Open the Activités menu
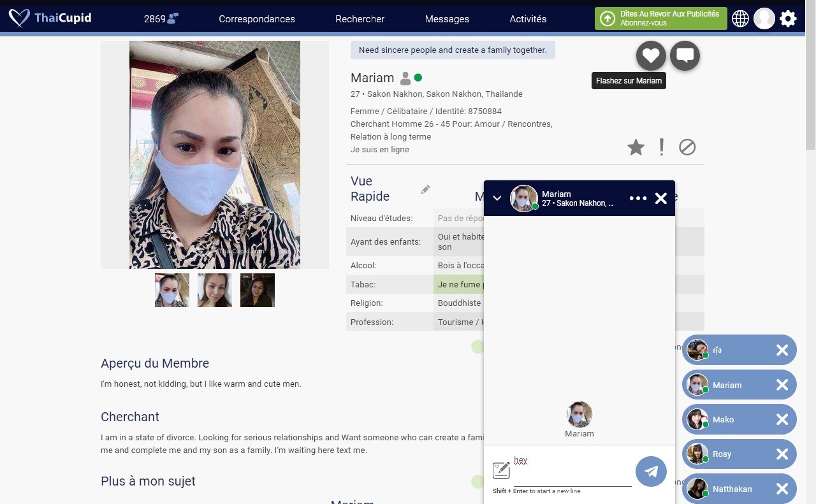 coord(528,19)
